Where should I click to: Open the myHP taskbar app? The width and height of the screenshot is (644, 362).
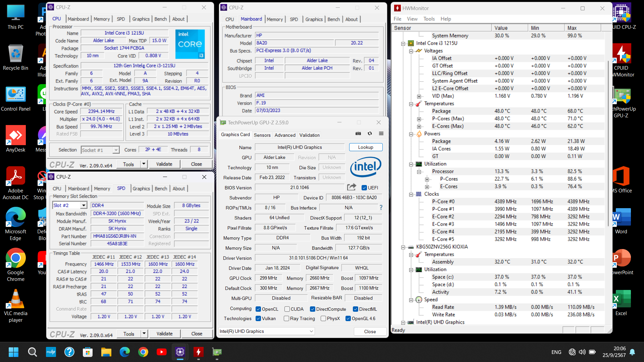[x=51, y=352]
